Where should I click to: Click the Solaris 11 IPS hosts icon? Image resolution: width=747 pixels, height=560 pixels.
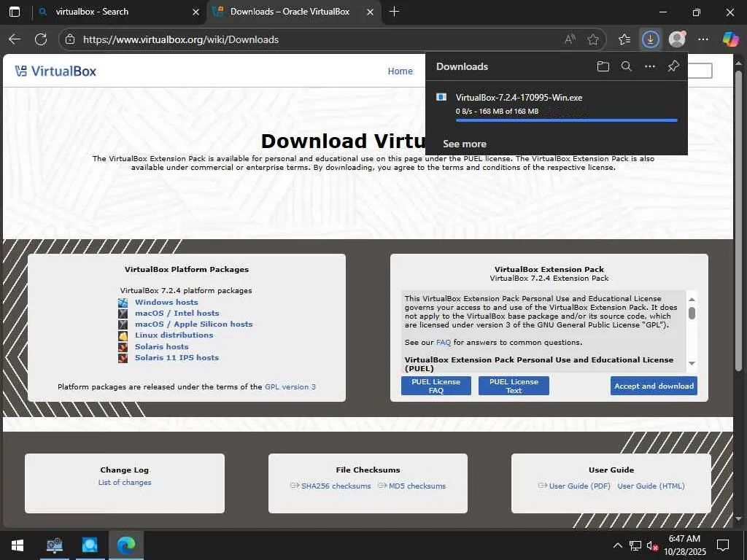(x=123, y=357)
